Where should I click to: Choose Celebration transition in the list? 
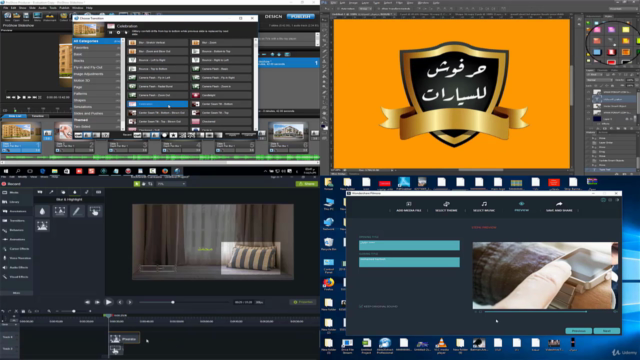coord(158,104)
